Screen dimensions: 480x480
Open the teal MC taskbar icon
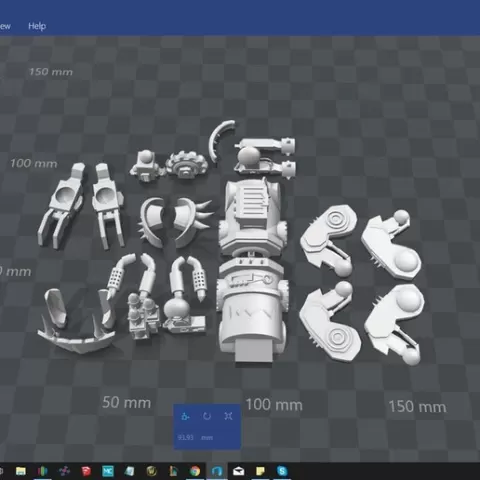(108, 471)
